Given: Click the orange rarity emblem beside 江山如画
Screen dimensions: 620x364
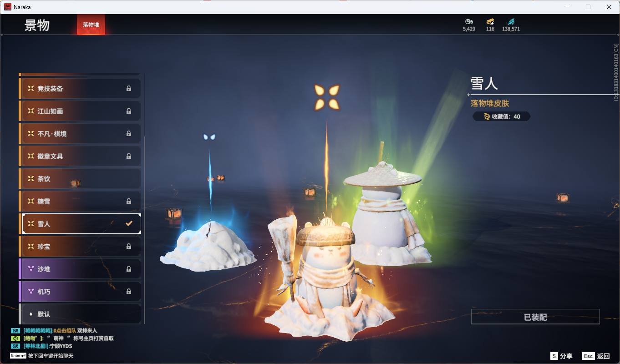Looking at the screenshot, I should pyautogui.click(x=30, y=111).
